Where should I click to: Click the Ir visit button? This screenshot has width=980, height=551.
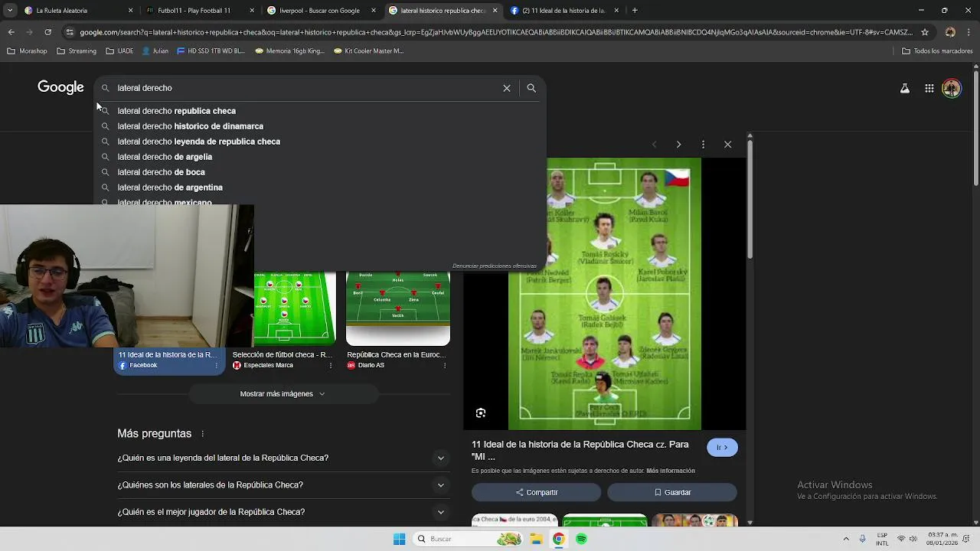pos(722,448)
